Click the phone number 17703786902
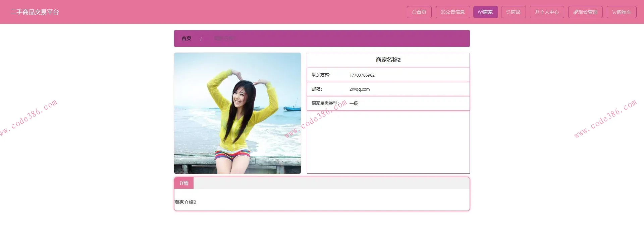 362,75
